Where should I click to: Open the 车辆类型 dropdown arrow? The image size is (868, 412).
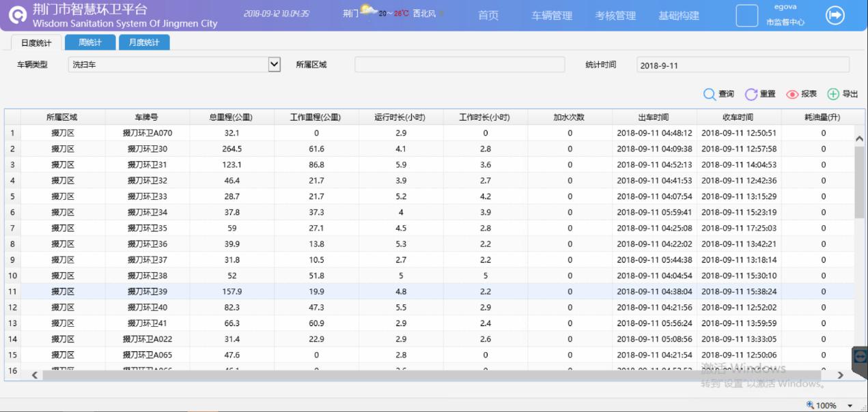[x=275, y=64]
